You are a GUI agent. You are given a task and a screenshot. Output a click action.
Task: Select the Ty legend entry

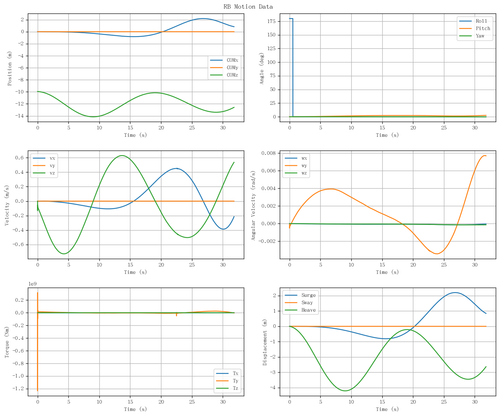click(x=227, y=381)
